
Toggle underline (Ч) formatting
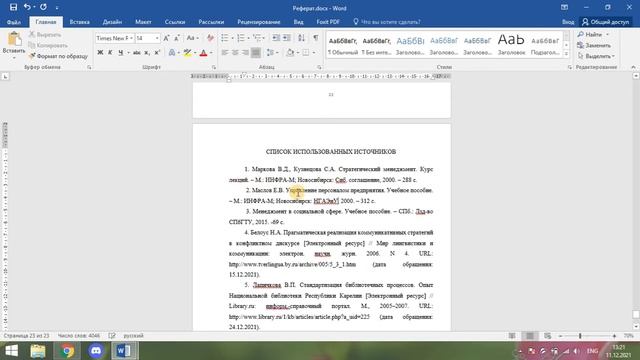click(x=120, y=52)
